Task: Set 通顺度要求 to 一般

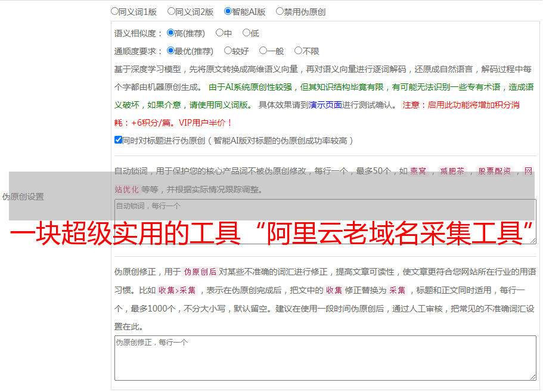Action: point(263,51)
